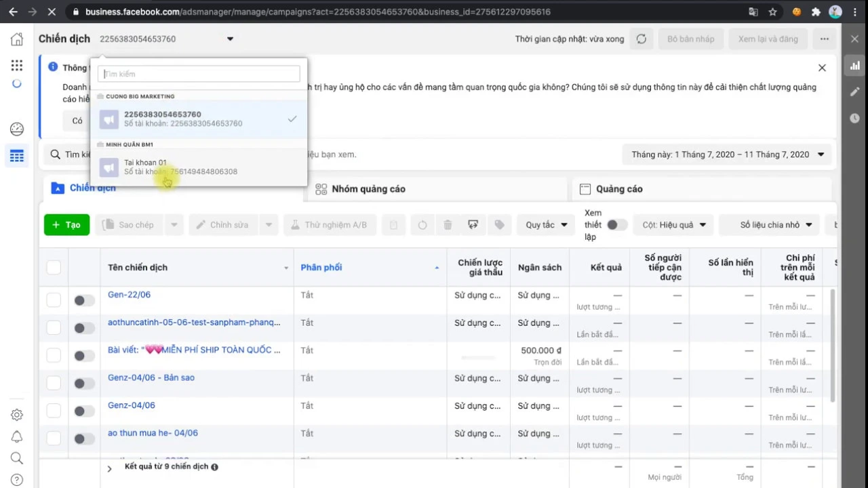Expand the results summary row chevron
This screenshot has height=488, width=868.
pyautogui.click(x=109, y=468)
